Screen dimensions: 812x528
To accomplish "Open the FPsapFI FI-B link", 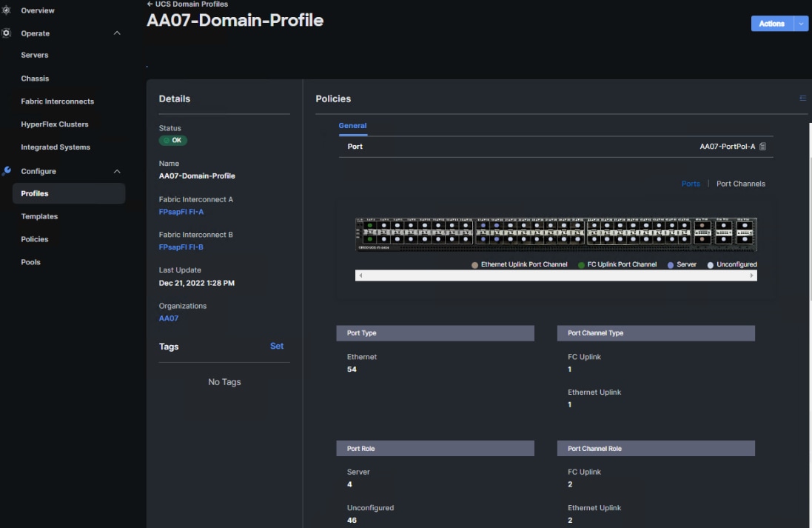I will [x=181, y=247].
